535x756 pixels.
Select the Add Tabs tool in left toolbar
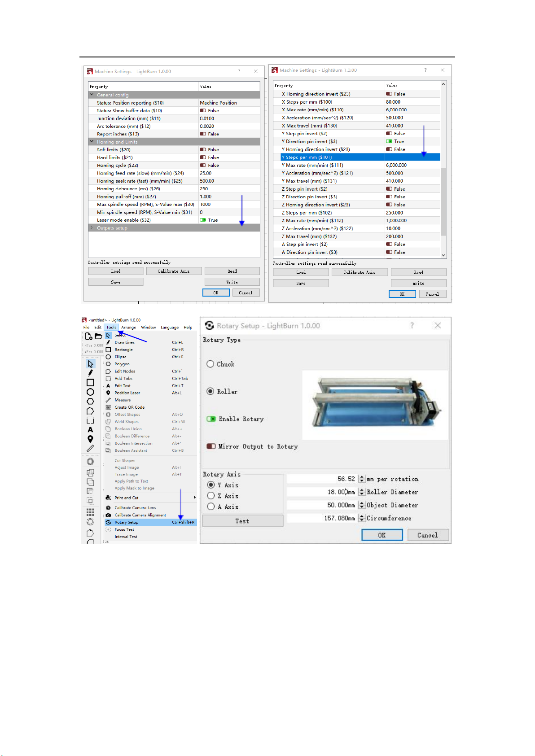click(90, 420)
